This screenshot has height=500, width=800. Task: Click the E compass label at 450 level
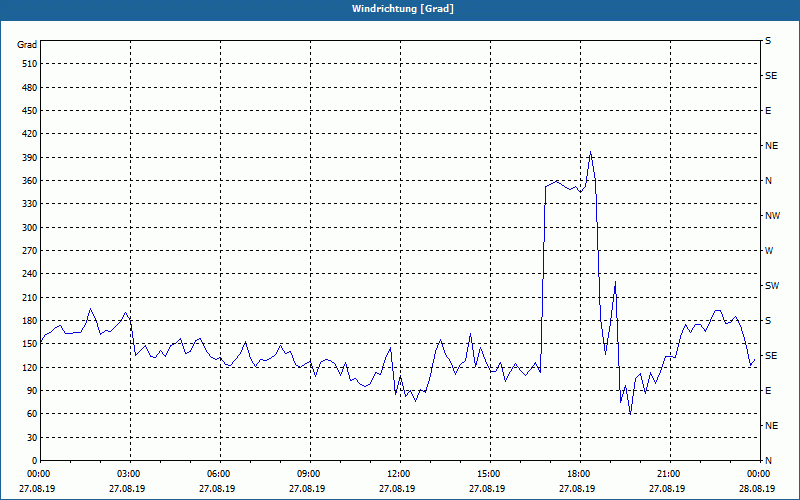click(x=768, y=111)
